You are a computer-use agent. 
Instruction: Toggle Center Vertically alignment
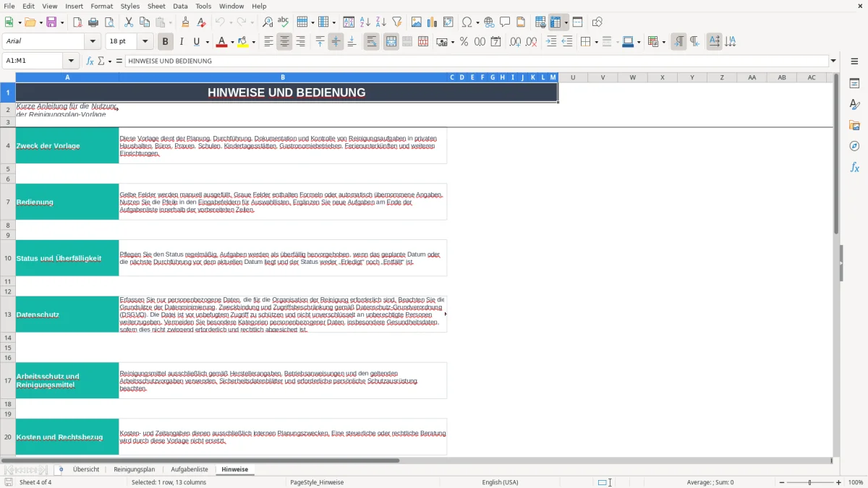coord(336,42)
